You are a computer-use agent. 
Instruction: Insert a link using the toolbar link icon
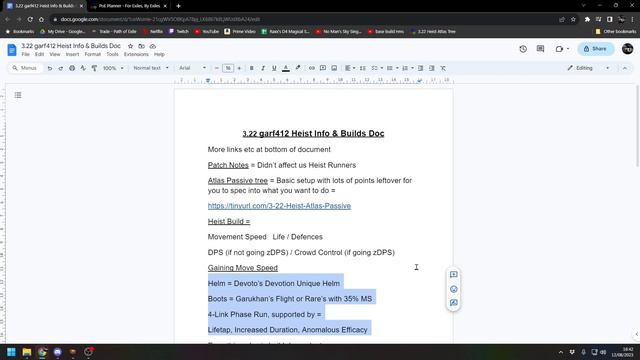coord(311,68)
